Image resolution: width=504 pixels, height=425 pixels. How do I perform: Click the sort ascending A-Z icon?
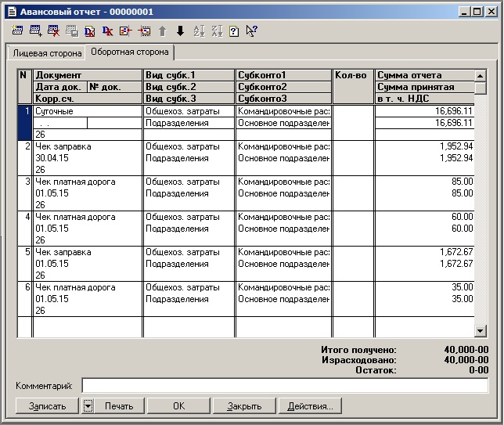click(x=199, y=31)
